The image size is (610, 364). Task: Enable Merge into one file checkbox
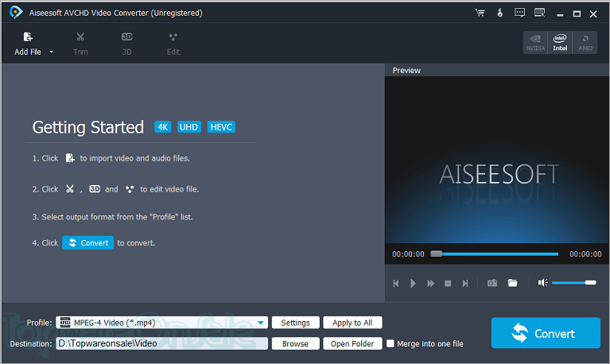(x=390, y=344)
